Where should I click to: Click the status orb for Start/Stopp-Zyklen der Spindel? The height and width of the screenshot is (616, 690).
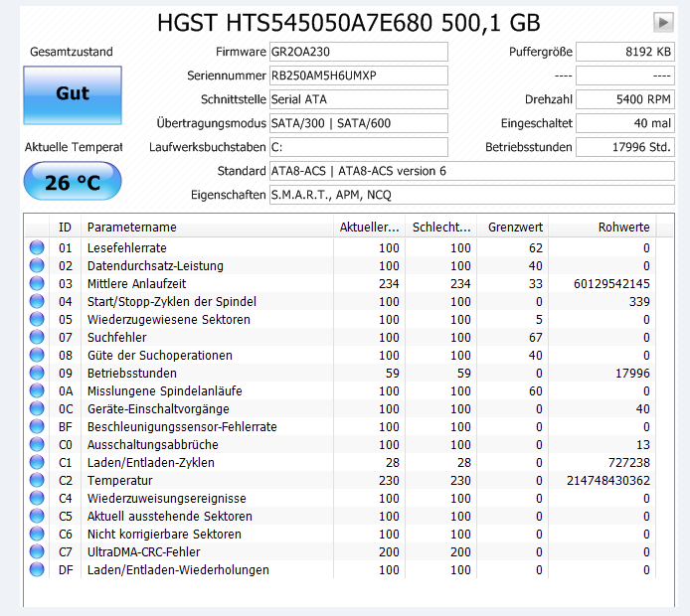(37, 302)
